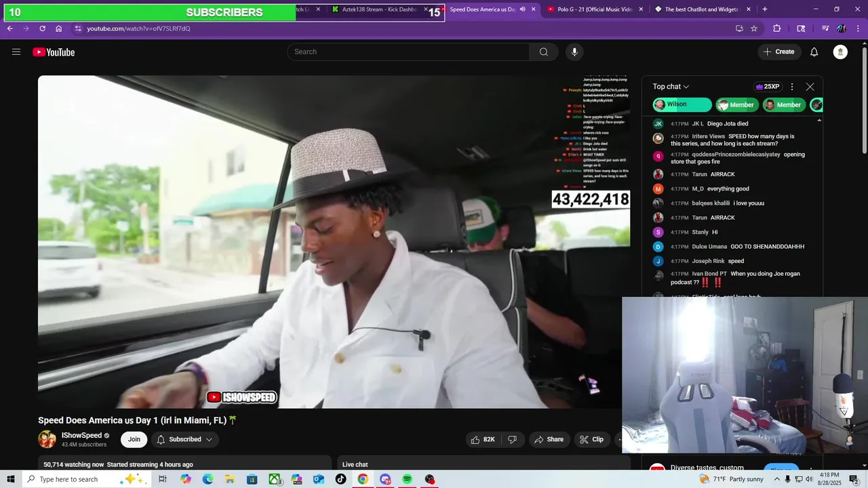Go back in browser history
Image resolution: width=868 pixels, height=488 pixels.
(x=10, y=28)
